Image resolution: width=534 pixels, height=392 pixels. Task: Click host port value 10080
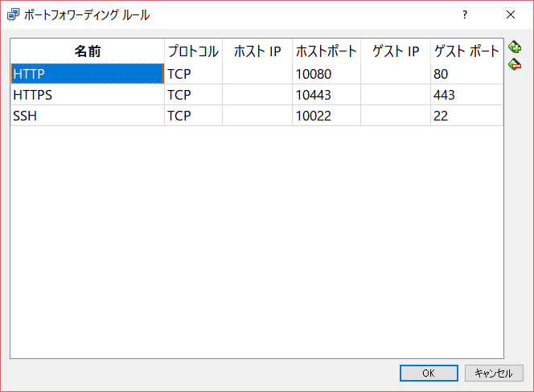327,74
